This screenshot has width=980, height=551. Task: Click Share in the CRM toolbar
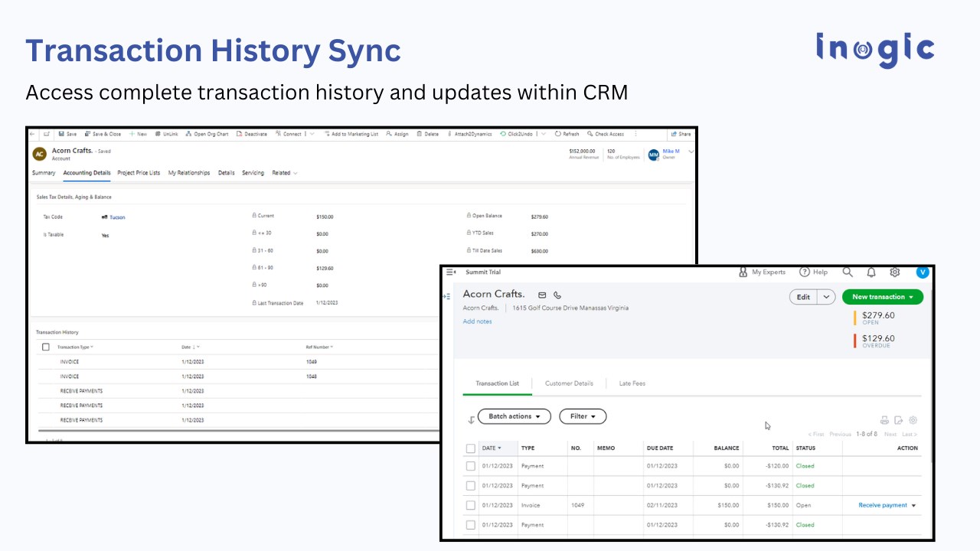(681, 134)
